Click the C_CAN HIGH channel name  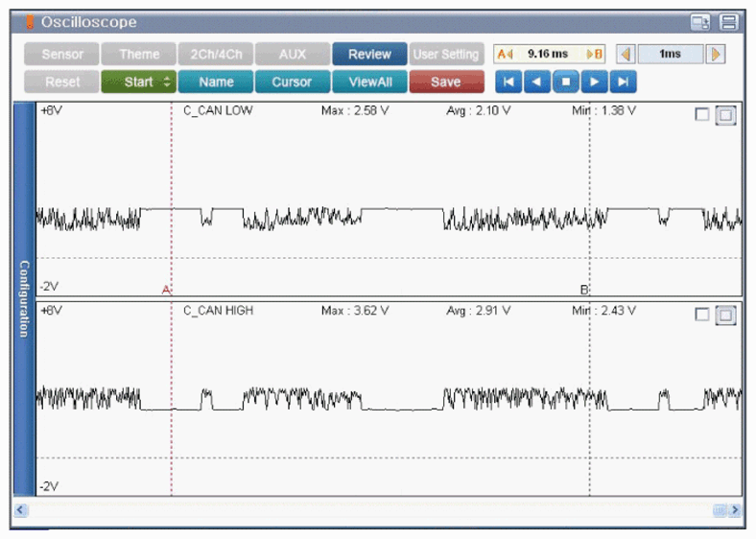pos(219,311)
